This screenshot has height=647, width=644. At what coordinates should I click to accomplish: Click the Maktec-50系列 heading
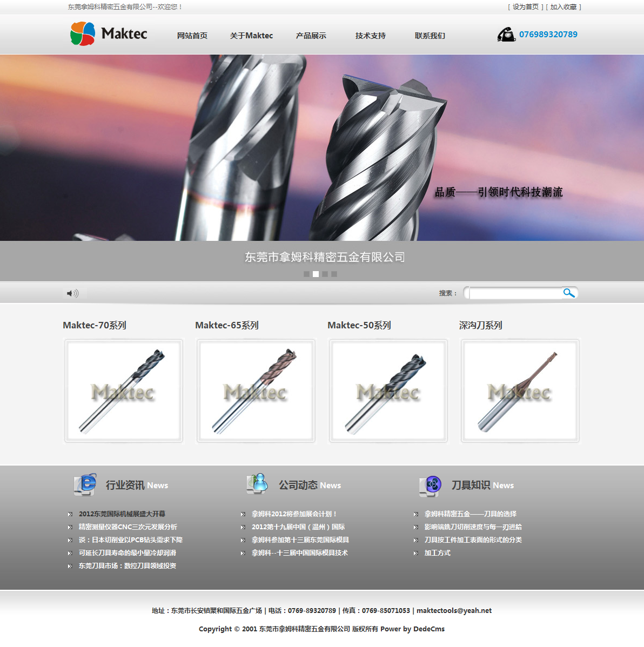[359, 325]
